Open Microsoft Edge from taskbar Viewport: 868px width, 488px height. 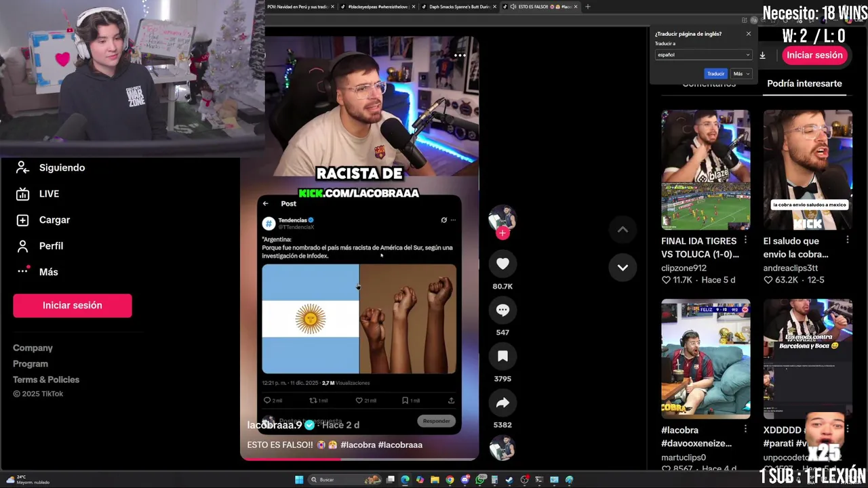(405, 480)
